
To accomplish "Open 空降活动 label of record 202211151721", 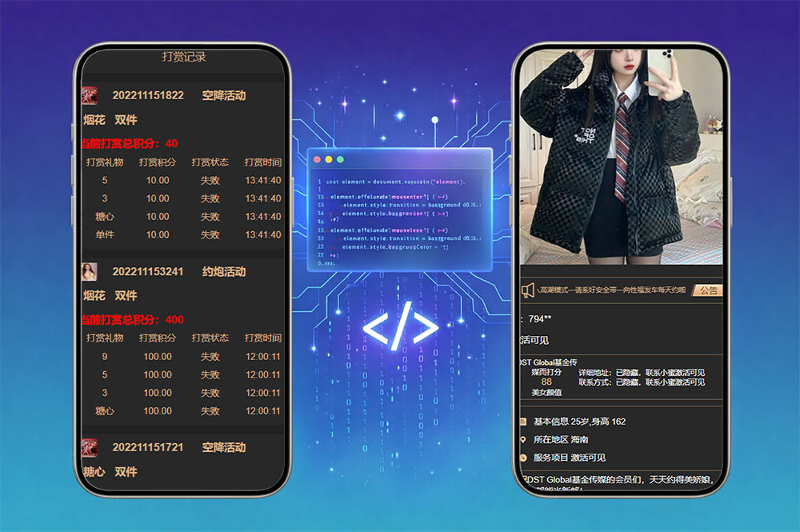I will (224, 447).
